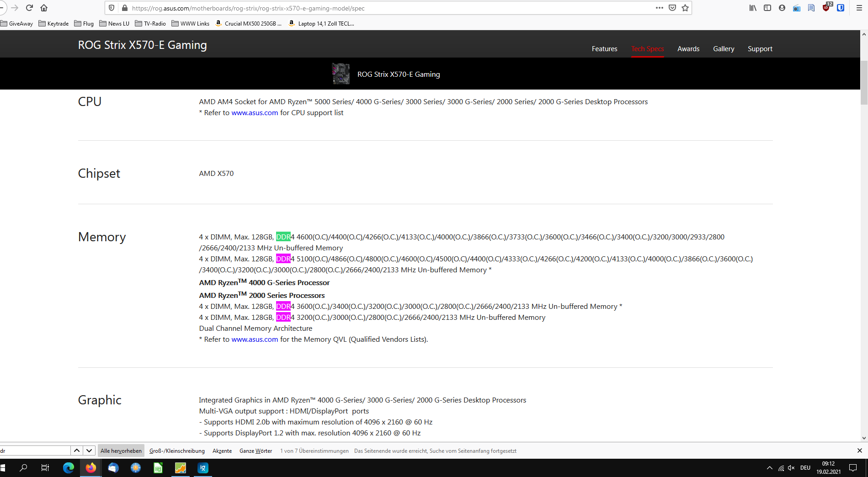Toggle 'Groß-/Kleinschreibung' match case

pos(177,451)
